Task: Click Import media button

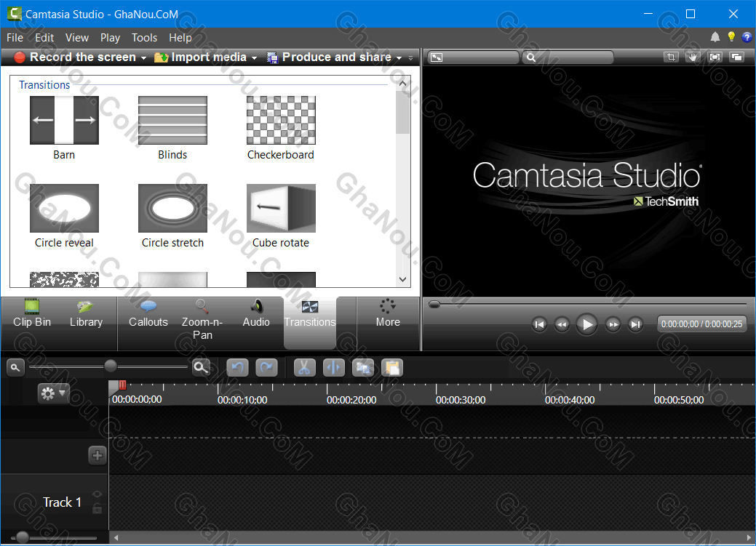Action: pyautogui.click(x=201, y=57)
